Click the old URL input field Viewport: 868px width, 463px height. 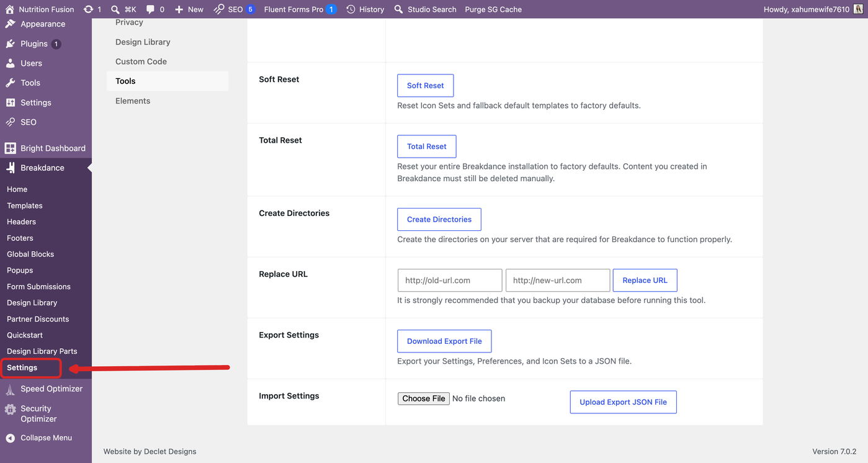[x=450, y=281]
